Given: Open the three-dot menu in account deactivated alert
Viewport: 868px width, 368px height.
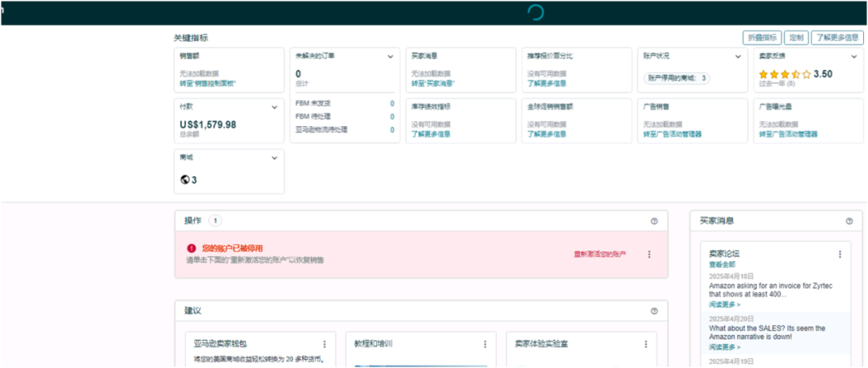Looking at the screenshot, I should click(x=649, y=255).
